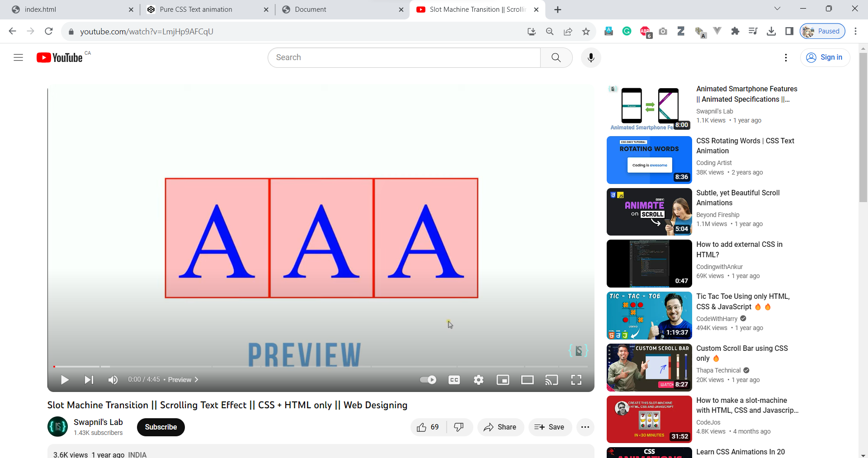Activate the miniplayer

pos(503,380)
